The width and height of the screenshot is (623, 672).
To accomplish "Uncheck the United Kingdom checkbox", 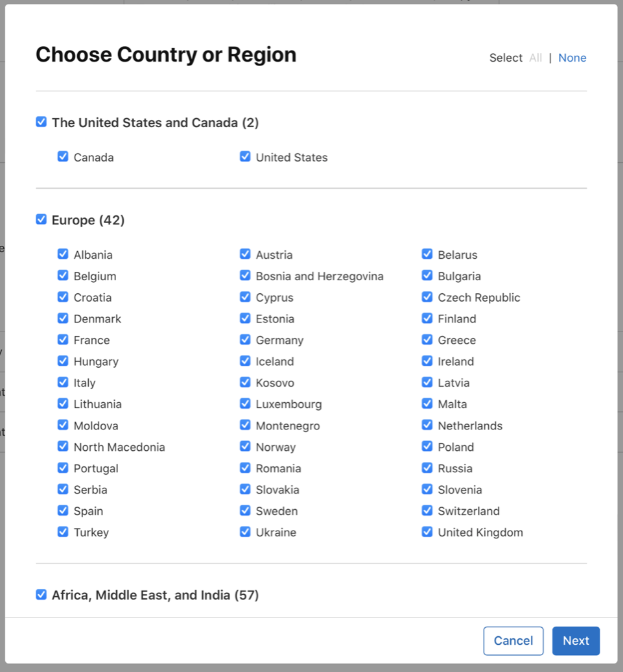I will tap(427, 532).
